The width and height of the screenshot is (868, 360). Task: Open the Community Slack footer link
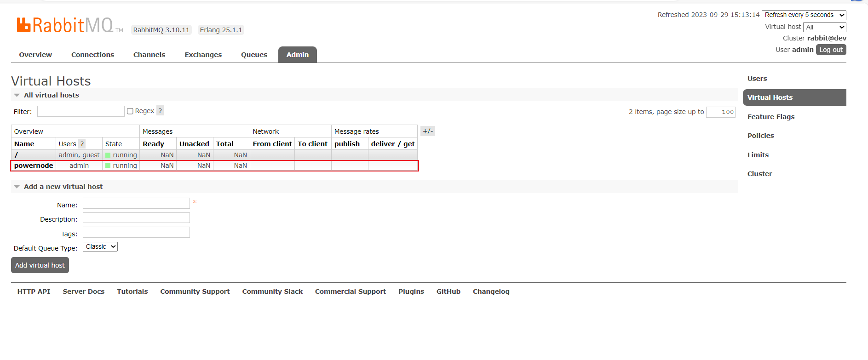272,291
